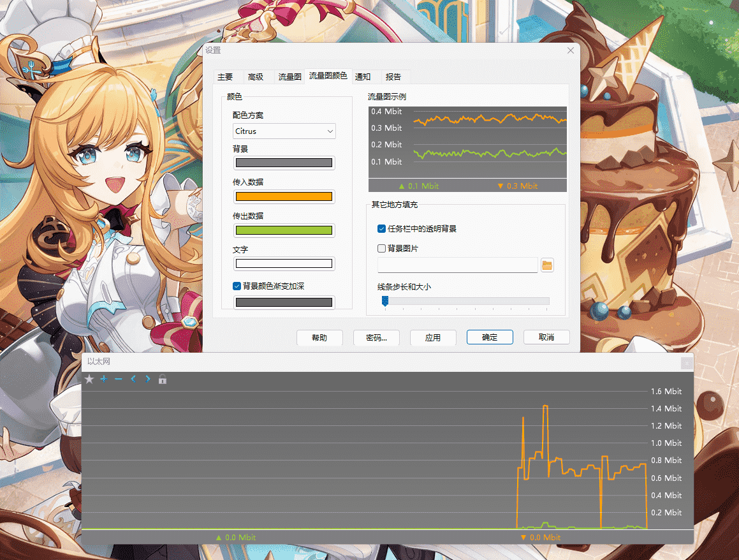Click the orange incoming data color swatch
The height and width of the screenshot is (560, 739).
point(284,196)
